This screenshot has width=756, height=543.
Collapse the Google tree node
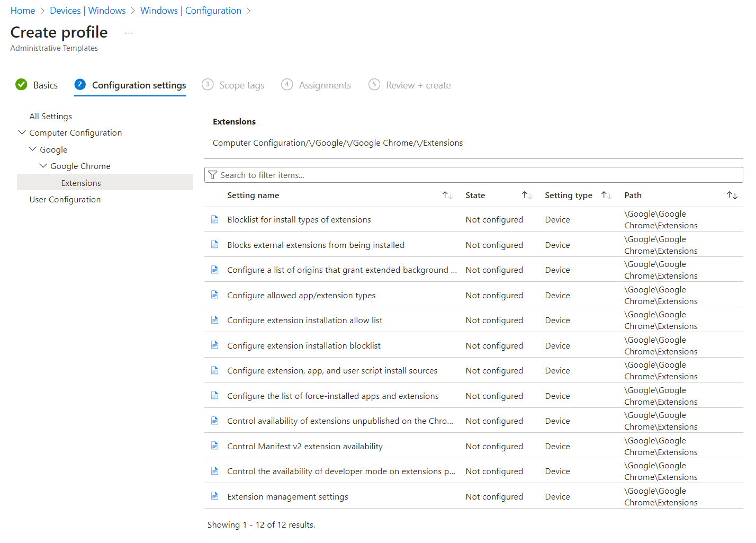pos(32,149)
